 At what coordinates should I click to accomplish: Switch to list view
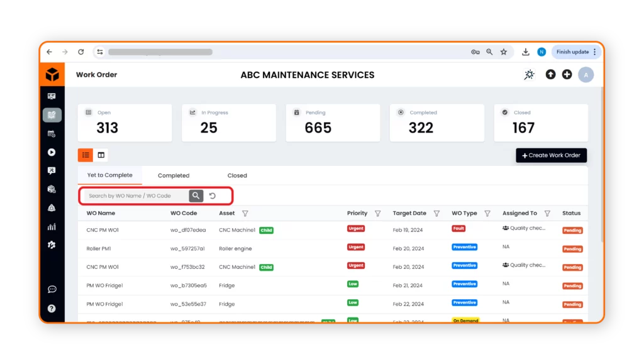coord(86,155)
